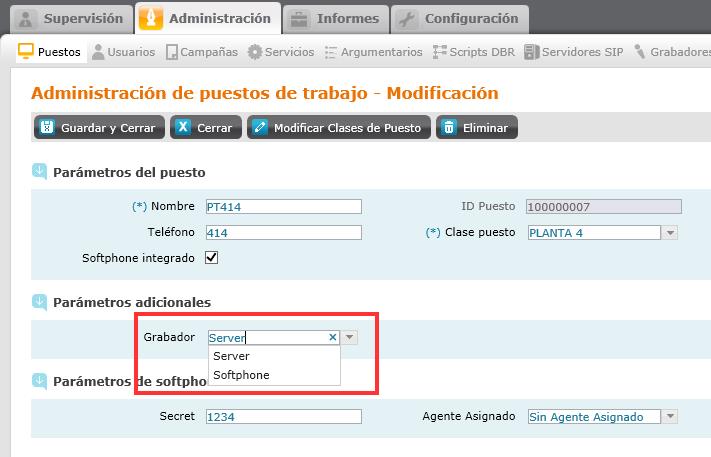The width and height of the screenshot is (711, 457).
Task: Click the Usuarios person icon
Action: click(98, 52)
